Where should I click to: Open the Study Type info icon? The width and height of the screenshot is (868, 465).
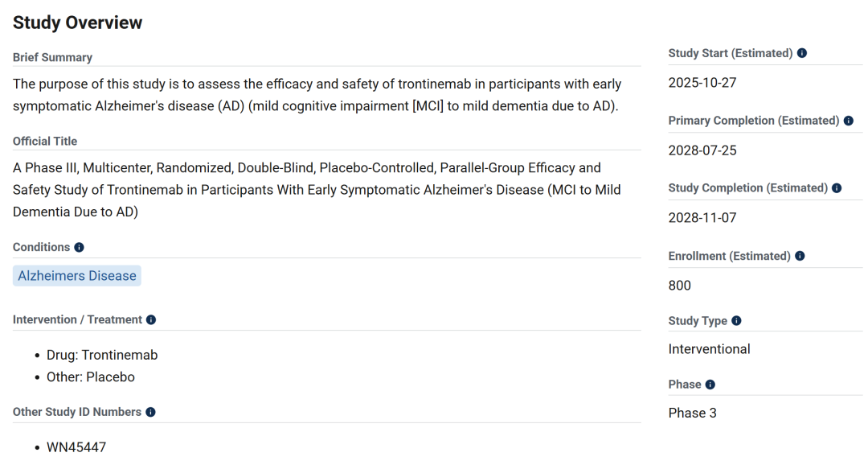tap(736, 321)
